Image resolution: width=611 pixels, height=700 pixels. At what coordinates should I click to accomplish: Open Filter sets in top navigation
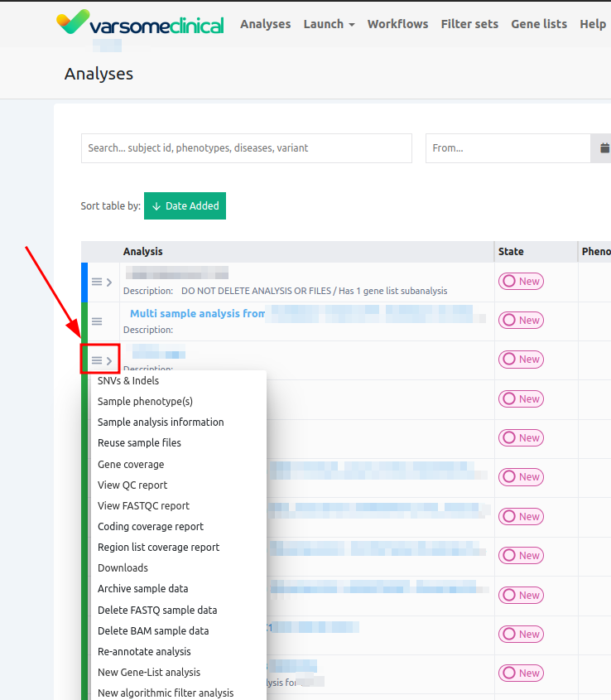pos(469,24)
